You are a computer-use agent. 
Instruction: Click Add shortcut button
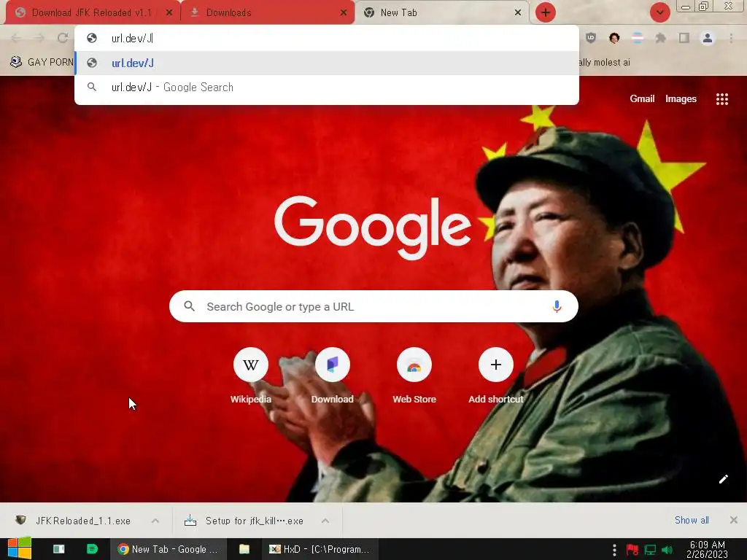point(495,376)
